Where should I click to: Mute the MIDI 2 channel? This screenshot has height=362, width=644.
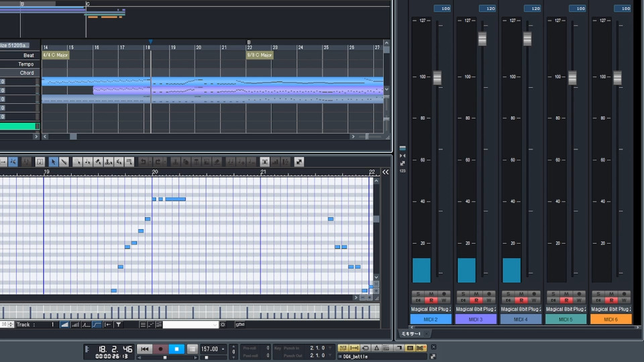pyautogui.click(x=431, y=294)
